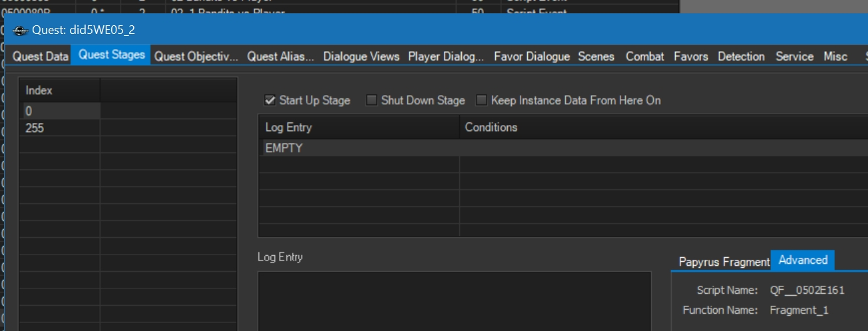Toggle Keep Instance Data From Here On
Viewport: 868px width, 331px height.
click(481, 100)
